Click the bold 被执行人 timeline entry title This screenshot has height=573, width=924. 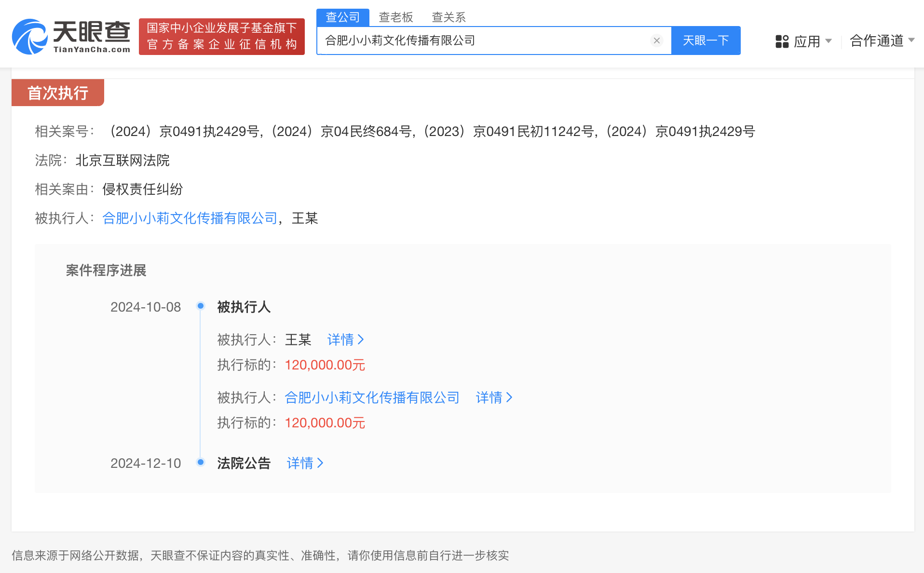click(x=244, y=307)
